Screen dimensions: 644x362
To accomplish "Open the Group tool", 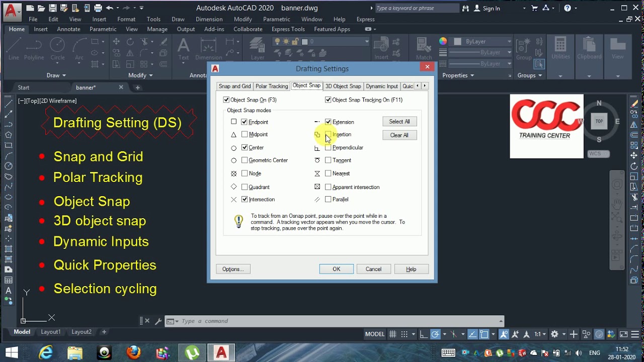I will (524, 49).
